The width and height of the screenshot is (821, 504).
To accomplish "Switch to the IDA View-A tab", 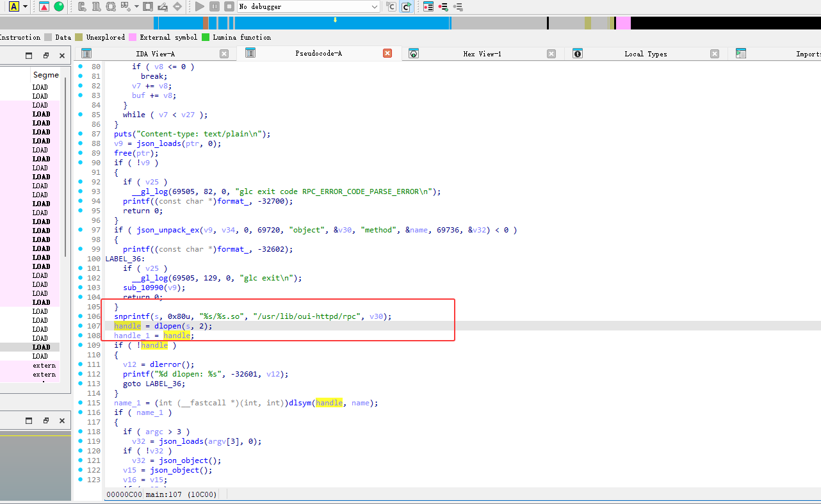I will pos(155,54).
